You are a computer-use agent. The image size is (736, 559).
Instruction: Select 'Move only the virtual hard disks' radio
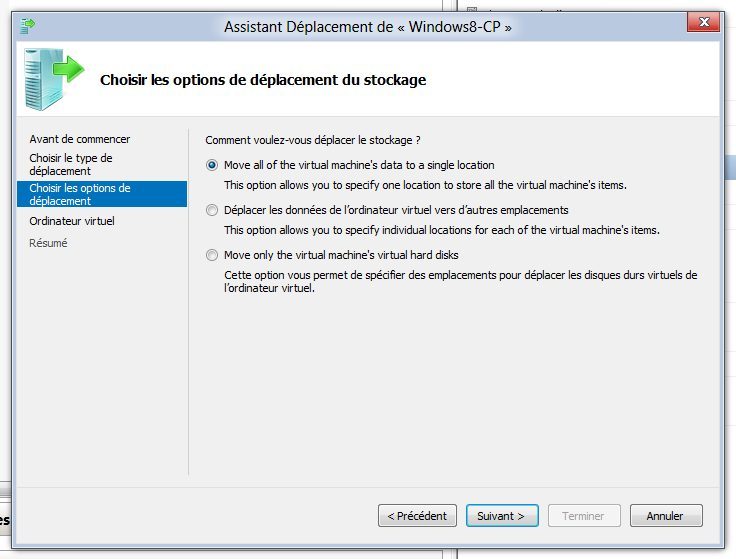212,255
